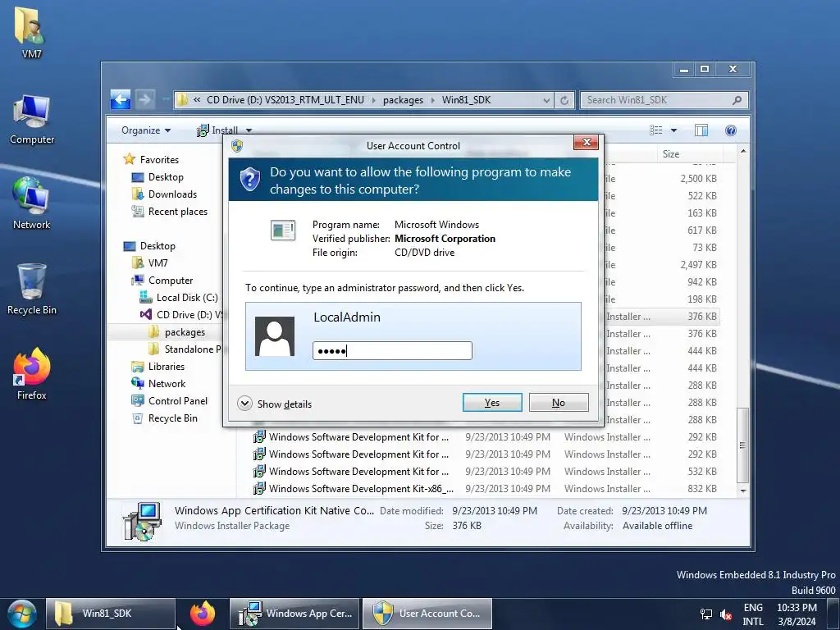Select Libraries in the navigation pane
The height and width of the screenshot is (630, 840).
pyautogui.click(x=158, y=367)
